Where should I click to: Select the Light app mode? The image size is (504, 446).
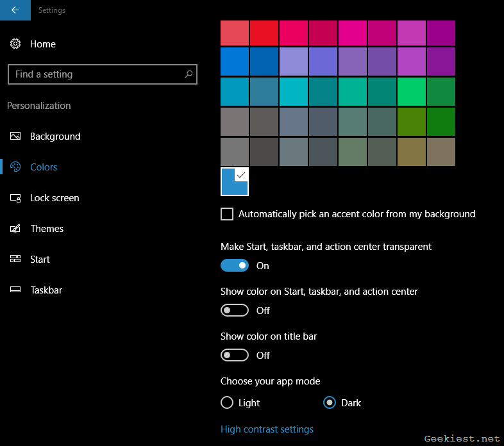(227, 402)
